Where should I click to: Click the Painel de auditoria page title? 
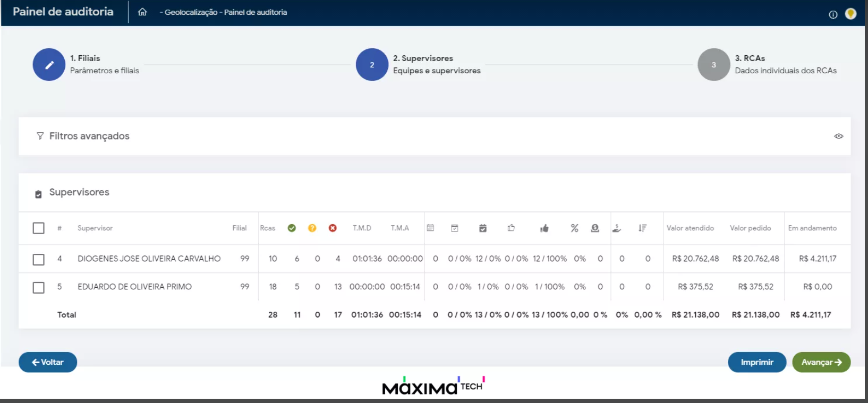point(63,12)
